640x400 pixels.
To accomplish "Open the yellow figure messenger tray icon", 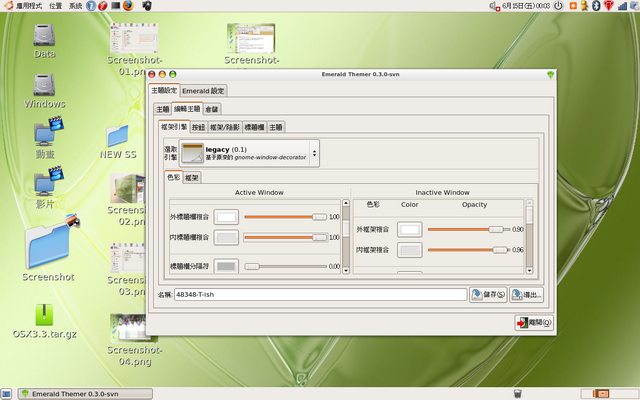I will [584, 6].
